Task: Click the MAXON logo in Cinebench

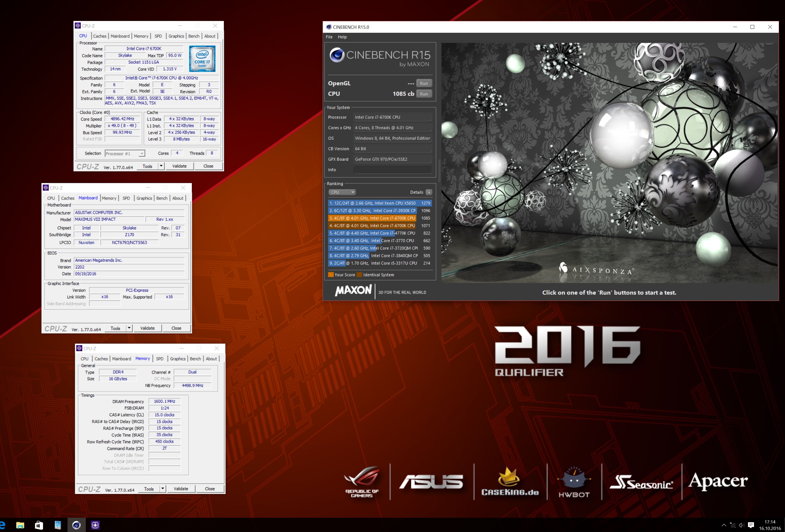Action: pos(353,291)
